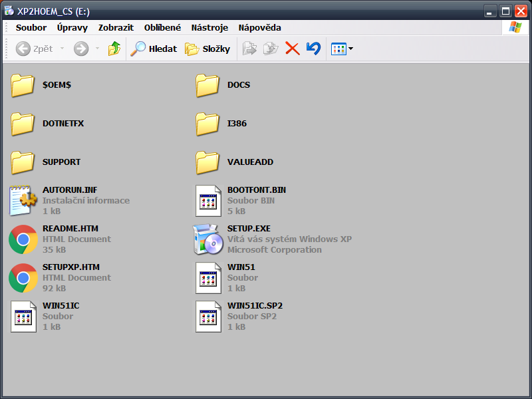This screenshot has height=399, width=532.
Task: Select the SETUPXP.HTM Chrome icon
Action: (x=23, y=278)
